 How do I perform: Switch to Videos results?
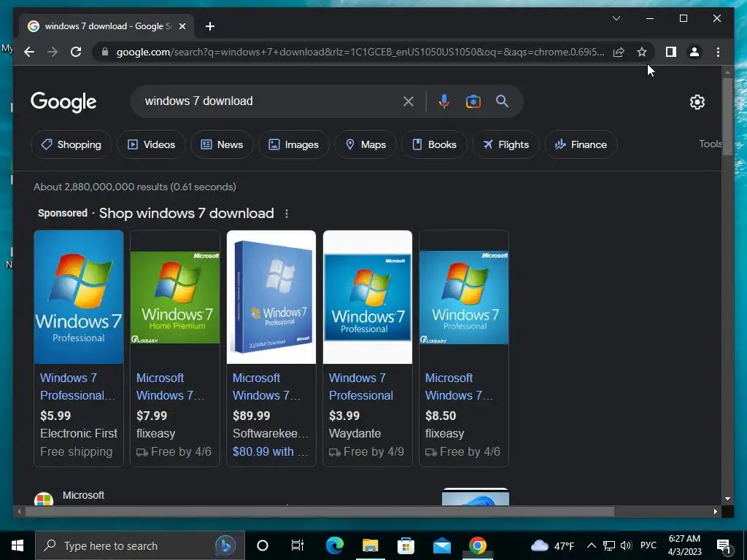pyautogui.click(x=152, y=144)
